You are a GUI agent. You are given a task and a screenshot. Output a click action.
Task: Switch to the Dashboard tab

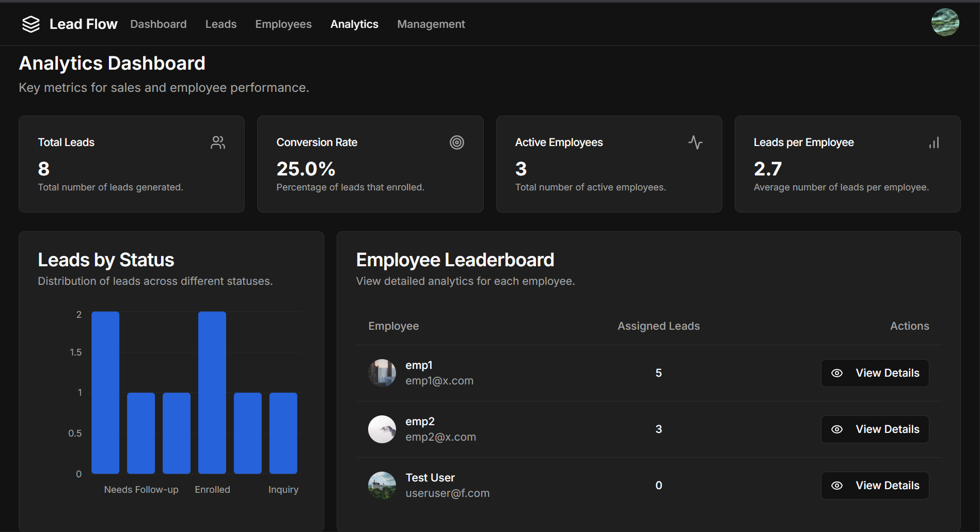(x=159, y=24)
